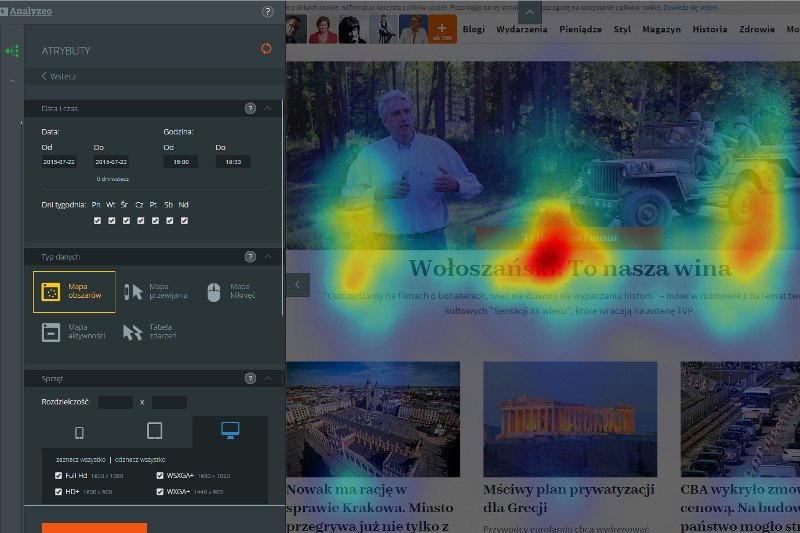Click the Godzina Do field showing 18:33
The image size is (800, 533).
tap(233, 162)
